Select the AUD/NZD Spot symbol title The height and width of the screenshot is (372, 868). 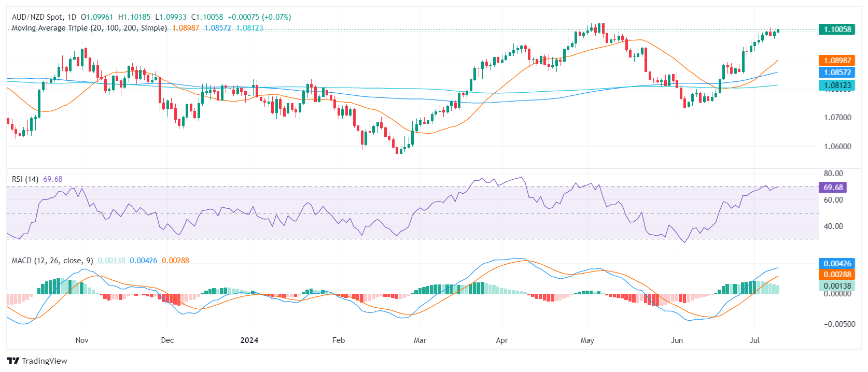point(44,17)
